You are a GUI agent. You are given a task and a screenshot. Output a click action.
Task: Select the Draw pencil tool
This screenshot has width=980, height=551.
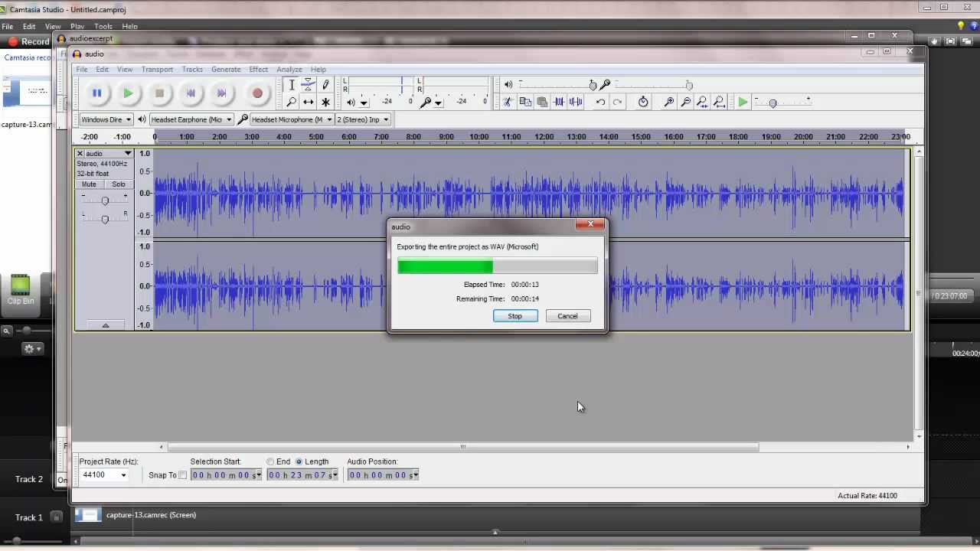[x=325, y=85]
